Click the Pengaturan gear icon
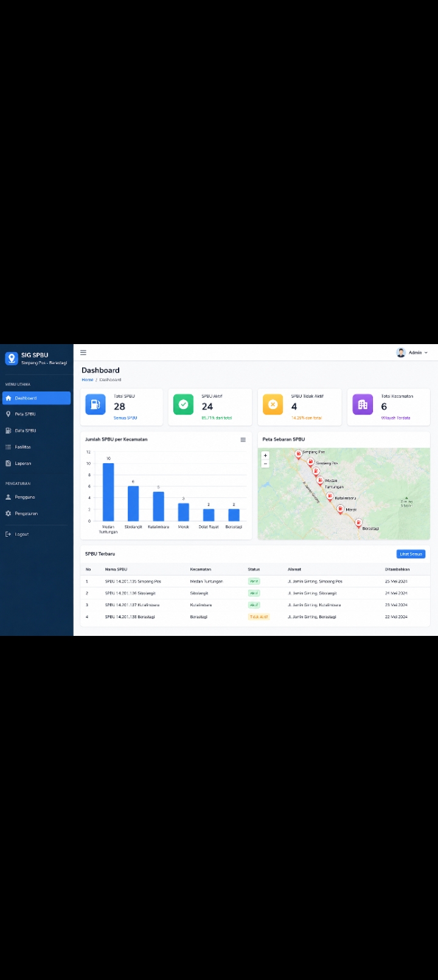The width and height of the screenshot is (438, 980). pyautogui.click(x=9, y=514)
